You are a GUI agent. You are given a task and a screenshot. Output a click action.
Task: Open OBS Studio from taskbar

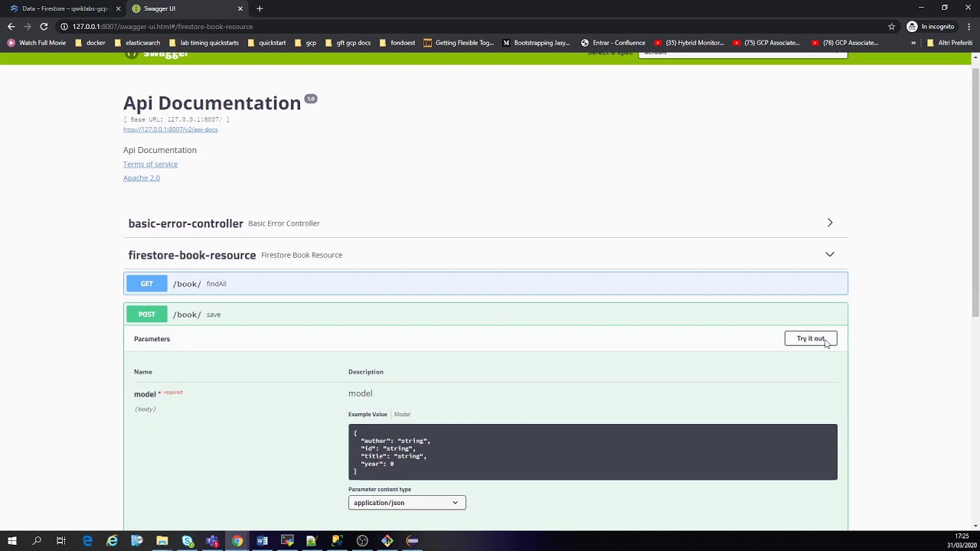pos(362,541)
